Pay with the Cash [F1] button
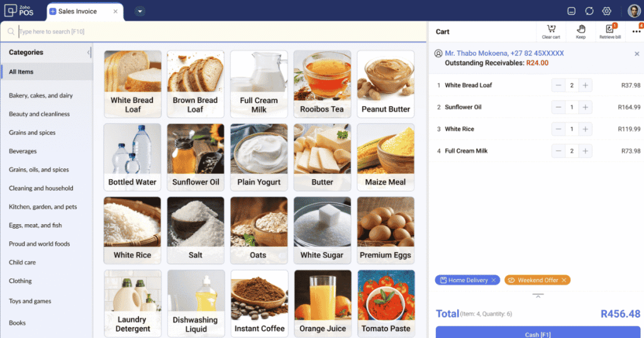This screenshot has height=338, width=644. (538, 333)
